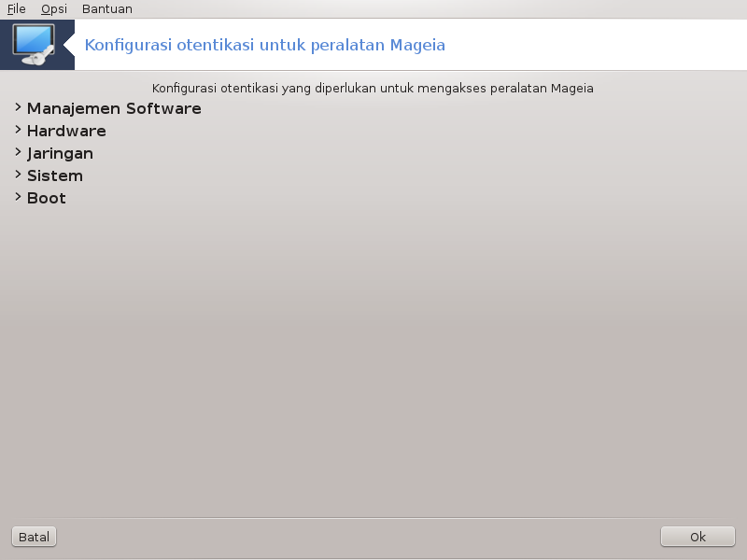
Task: Expand the Manajemen Software arrow
Action: pos(18,107)
